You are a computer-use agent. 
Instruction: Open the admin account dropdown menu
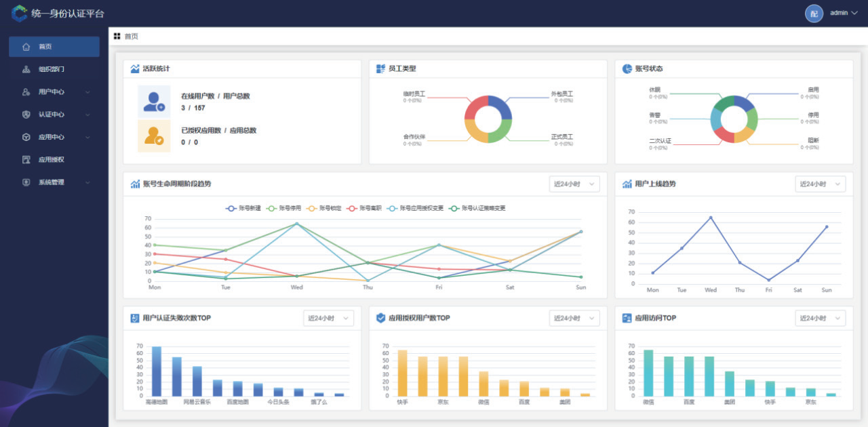point(844,13)
